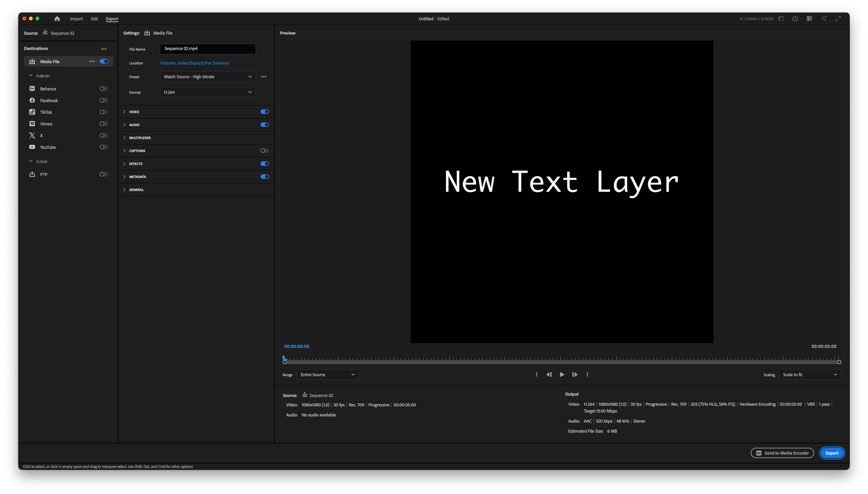The image size is (868, 494).
Task: Switch to the Edit tab
Action: [x=94, y=19]
